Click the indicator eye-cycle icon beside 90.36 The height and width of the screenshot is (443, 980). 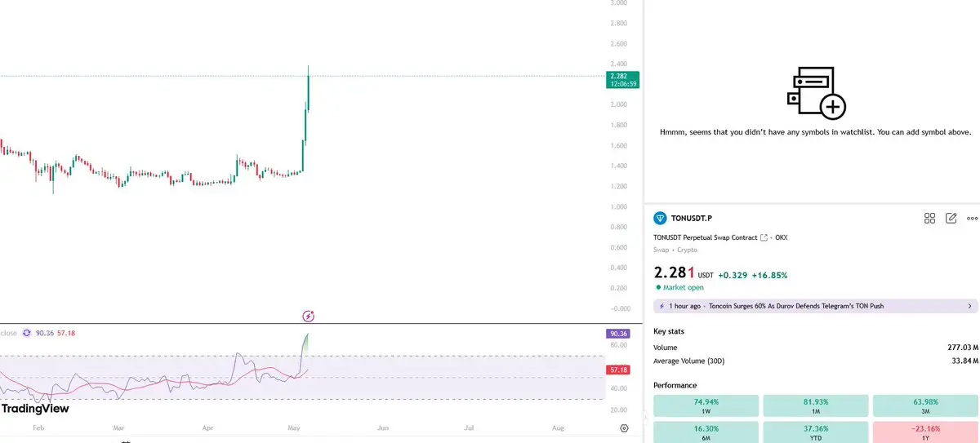pos(27,333)
